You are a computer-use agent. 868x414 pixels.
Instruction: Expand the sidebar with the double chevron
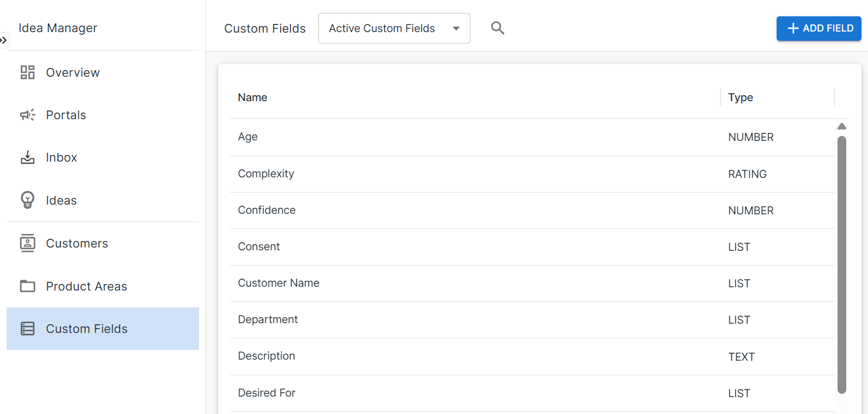4,40
